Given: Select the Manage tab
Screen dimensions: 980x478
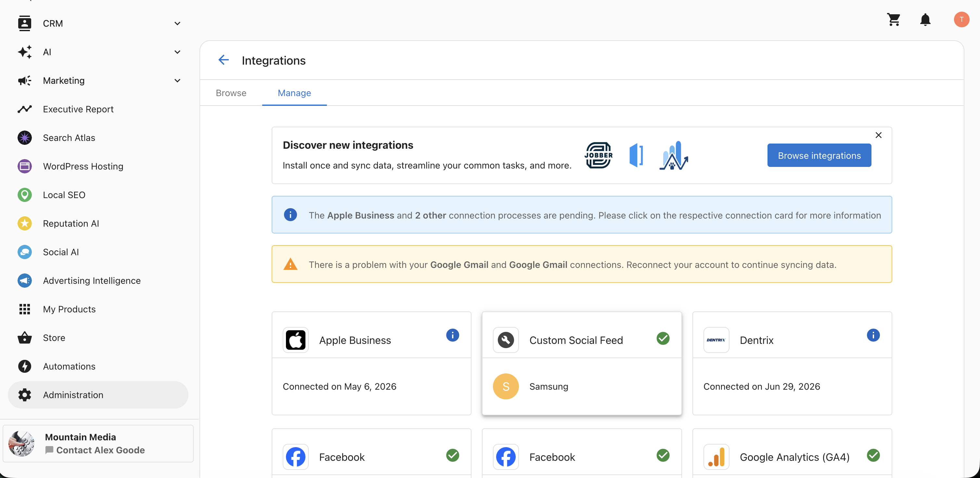Looking at the screenshot, I should 294,93.
